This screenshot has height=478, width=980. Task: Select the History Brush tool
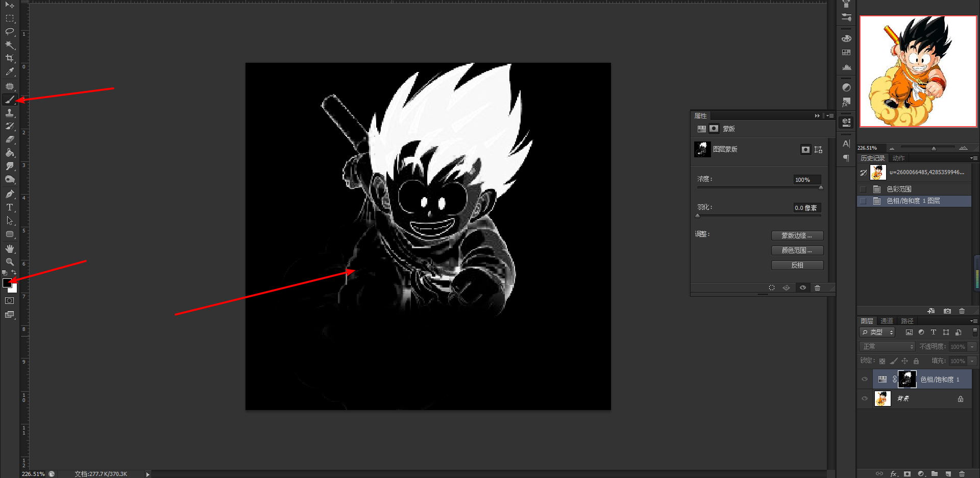(x=10, y=126)
